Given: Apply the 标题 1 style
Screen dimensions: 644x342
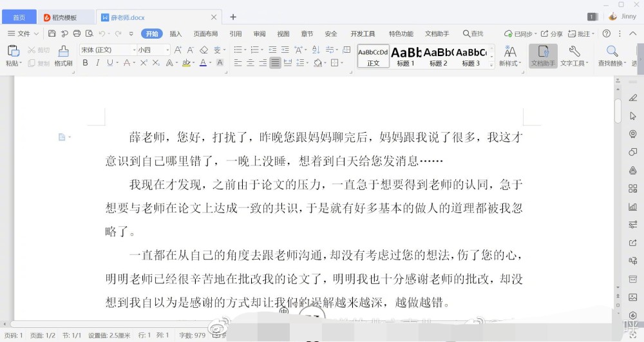Looking at the screenshot, I should pos(406,56).
